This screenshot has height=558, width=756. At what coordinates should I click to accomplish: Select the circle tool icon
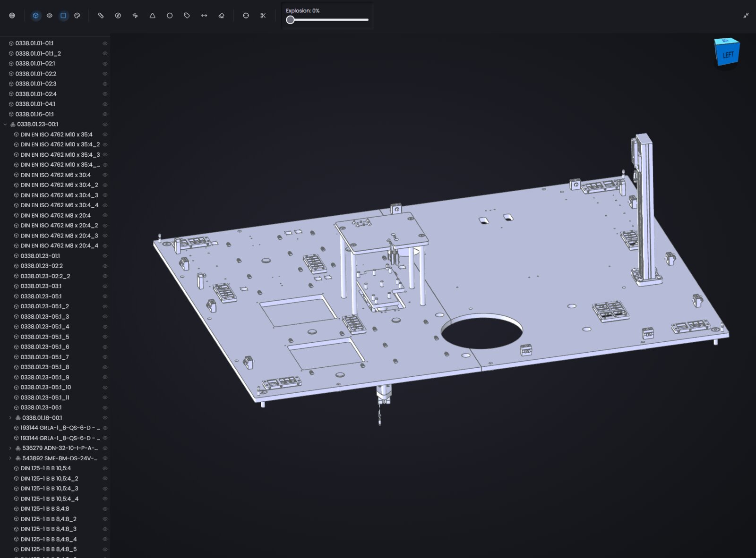coord(170,16)
